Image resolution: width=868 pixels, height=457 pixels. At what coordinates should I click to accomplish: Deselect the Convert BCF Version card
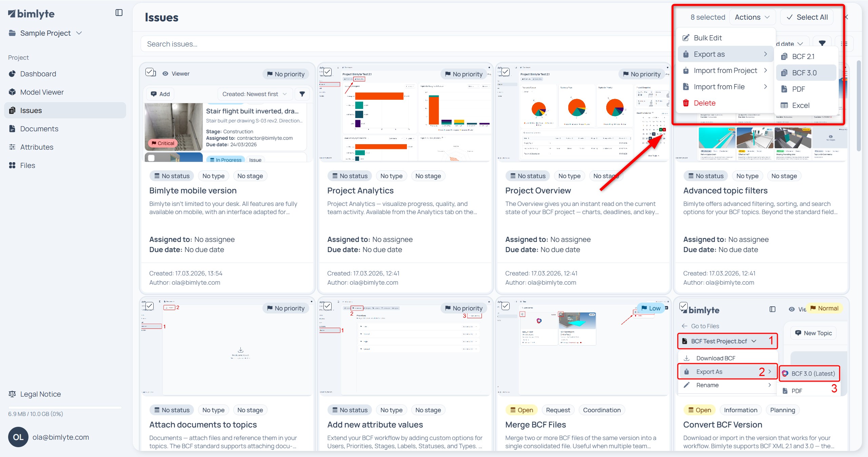coord(684,306)
